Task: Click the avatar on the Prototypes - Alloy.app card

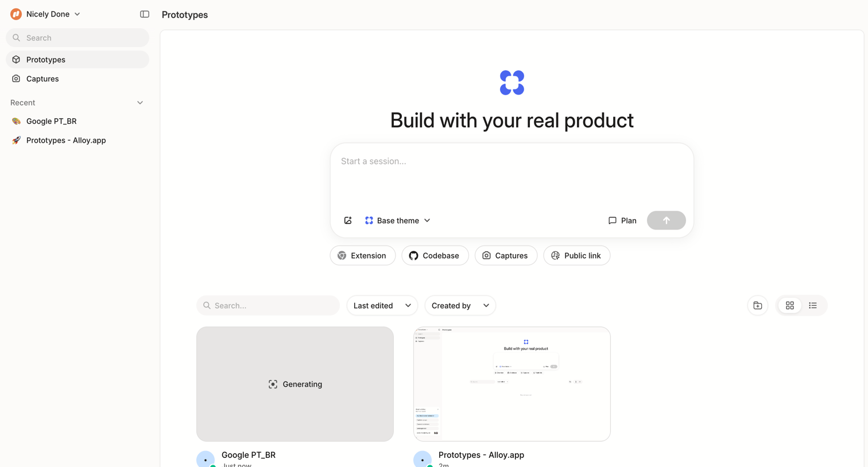Action: [423, 459]
